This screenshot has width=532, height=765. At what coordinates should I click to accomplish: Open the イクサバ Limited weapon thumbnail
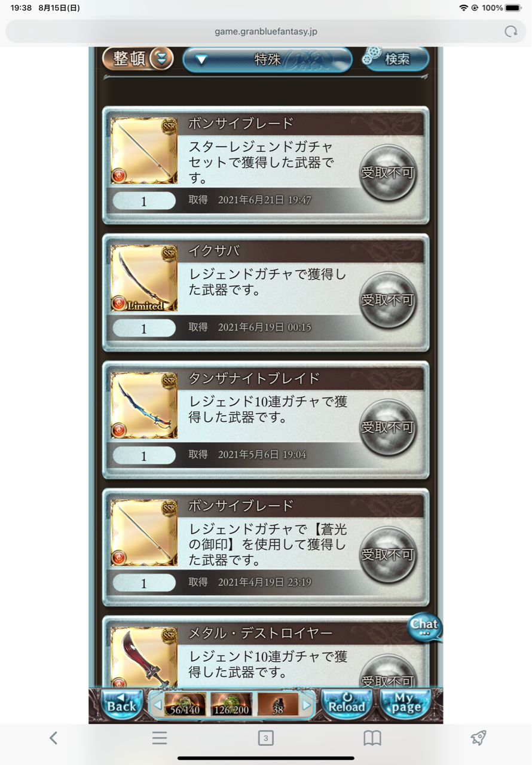coord(144,278)
